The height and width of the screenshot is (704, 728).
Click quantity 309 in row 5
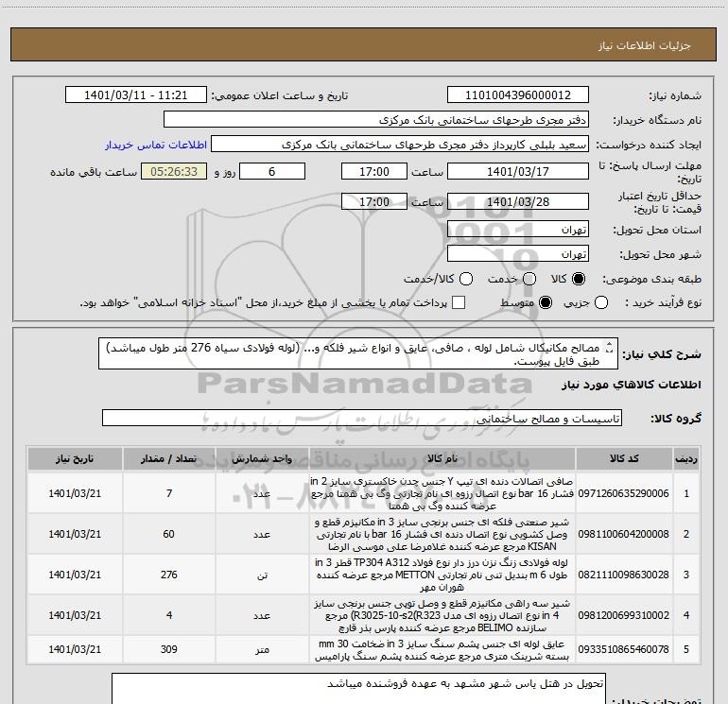tap(169, 649)
